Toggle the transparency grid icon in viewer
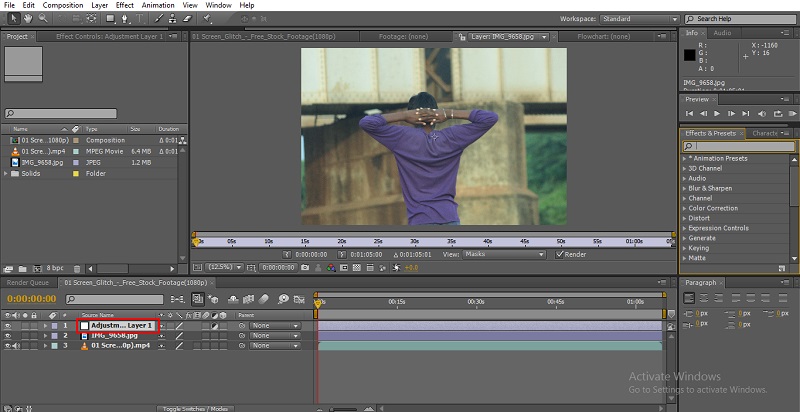This screenshot has height=412, width=800. click(357, 267)
